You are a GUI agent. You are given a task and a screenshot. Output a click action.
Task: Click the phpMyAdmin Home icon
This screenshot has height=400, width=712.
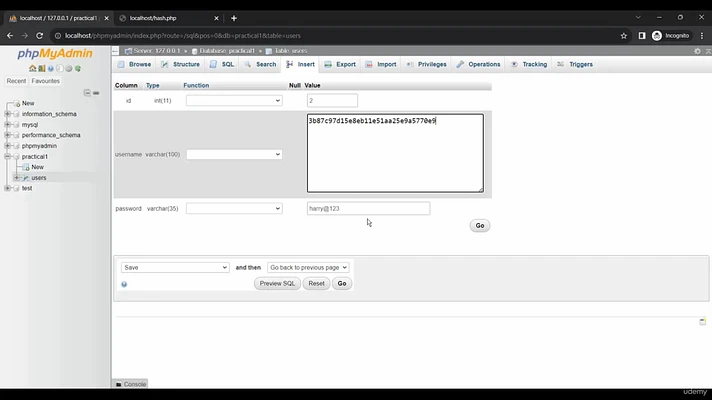click(33, 68)
